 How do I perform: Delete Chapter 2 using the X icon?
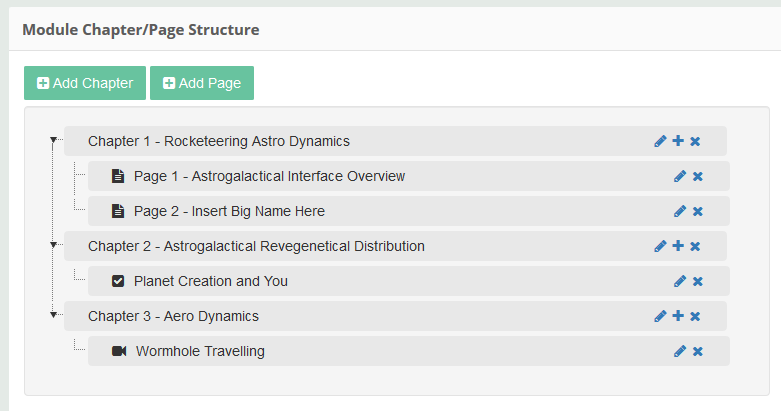(x=695, y=246)
